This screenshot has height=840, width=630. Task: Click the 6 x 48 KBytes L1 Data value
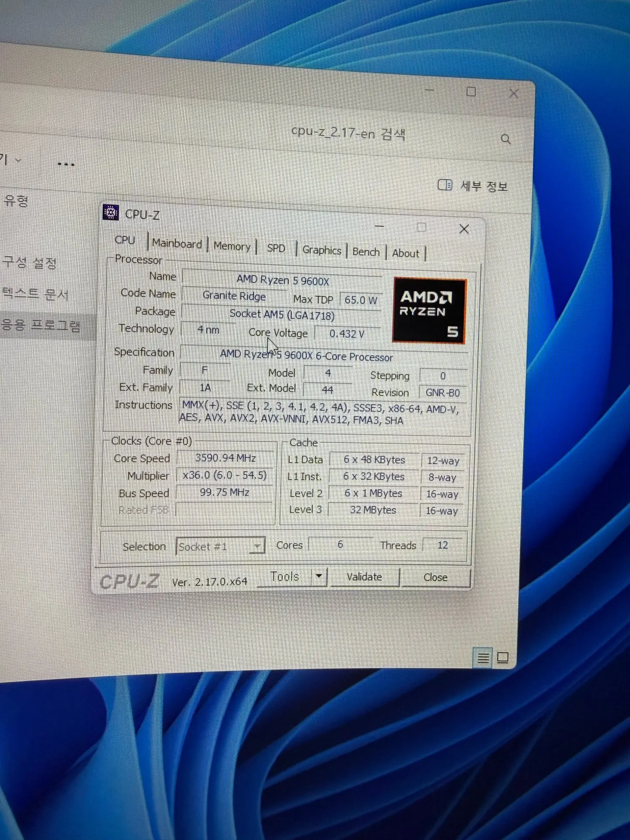374,459
